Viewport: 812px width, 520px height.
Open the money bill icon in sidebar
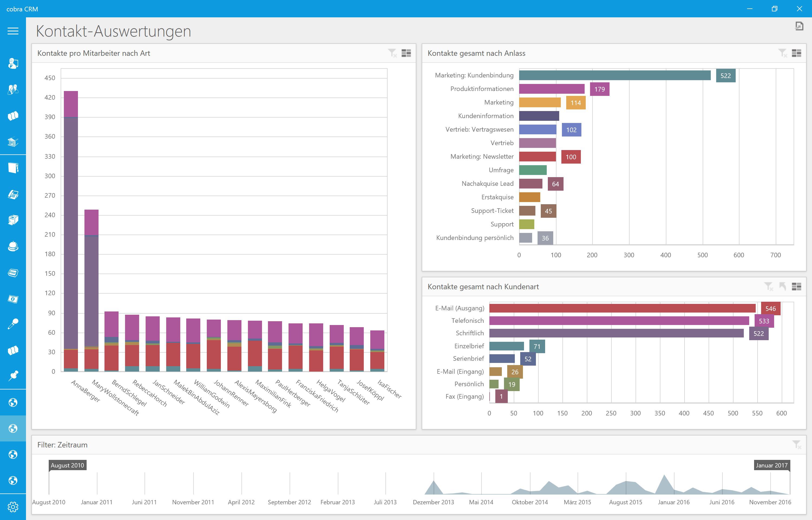point(13,299)
